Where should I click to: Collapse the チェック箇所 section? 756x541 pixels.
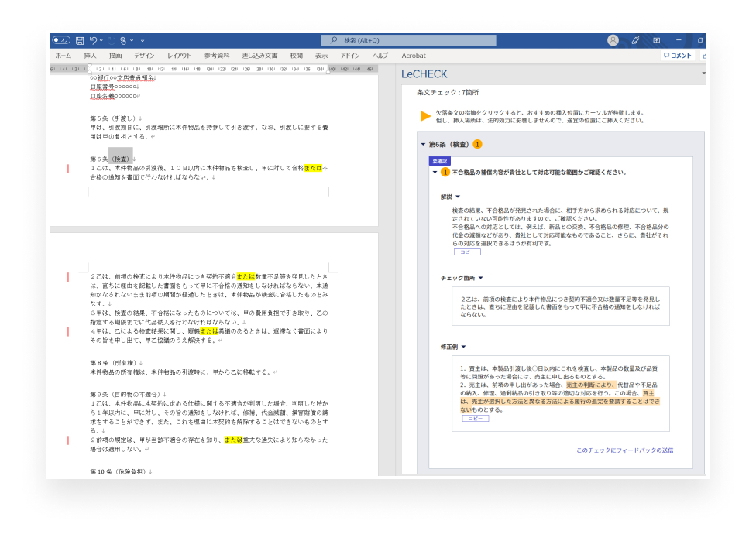[x=481, y=278]
